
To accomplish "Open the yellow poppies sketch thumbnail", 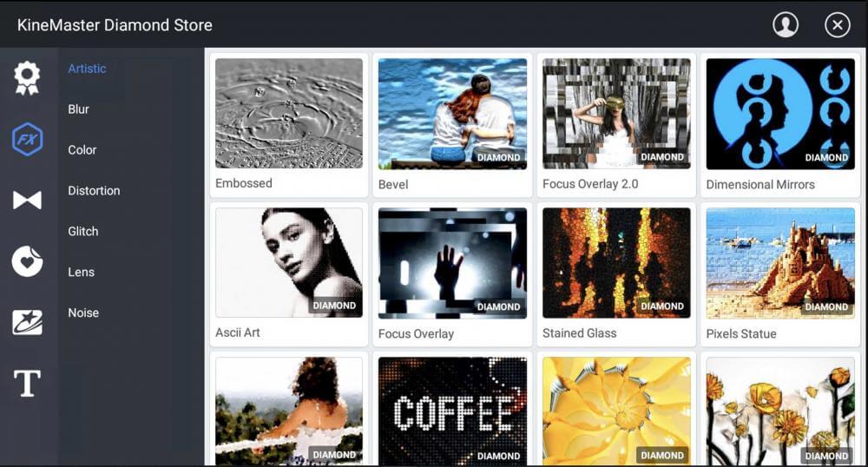I will 780,411.
